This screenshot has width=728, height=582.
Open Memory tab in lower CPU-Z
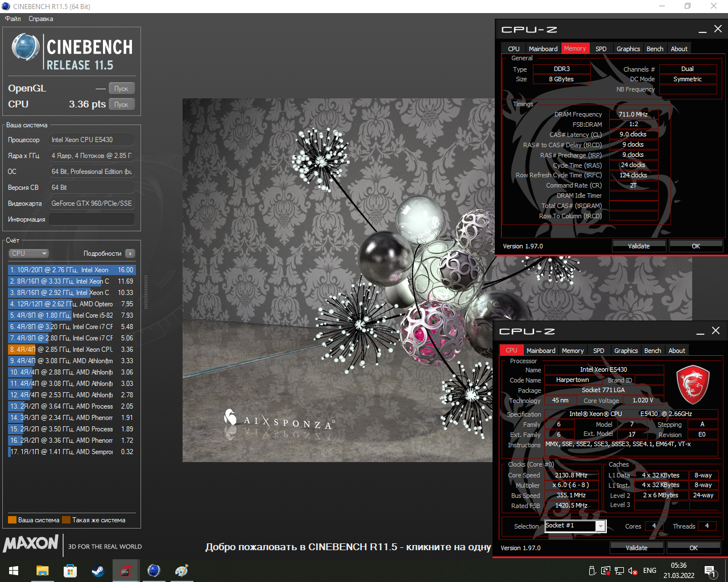pos(573,351)
